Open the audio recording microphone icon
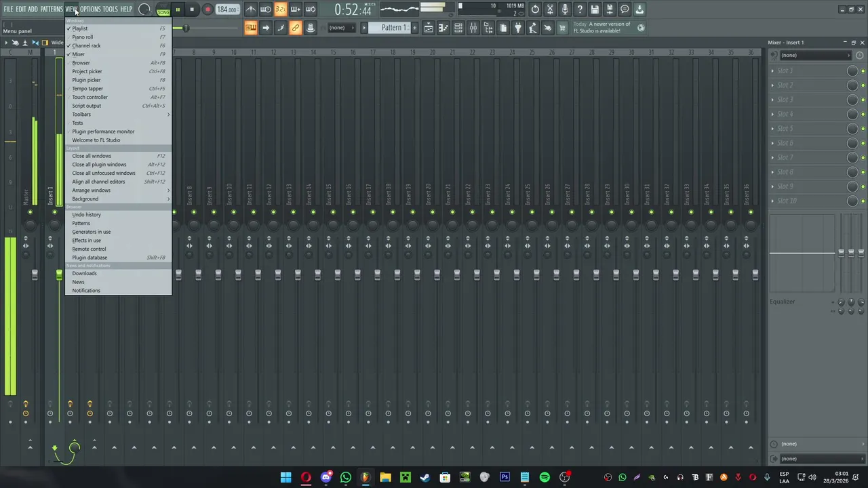The image size is (868, 488). click(x=565, y=9)
